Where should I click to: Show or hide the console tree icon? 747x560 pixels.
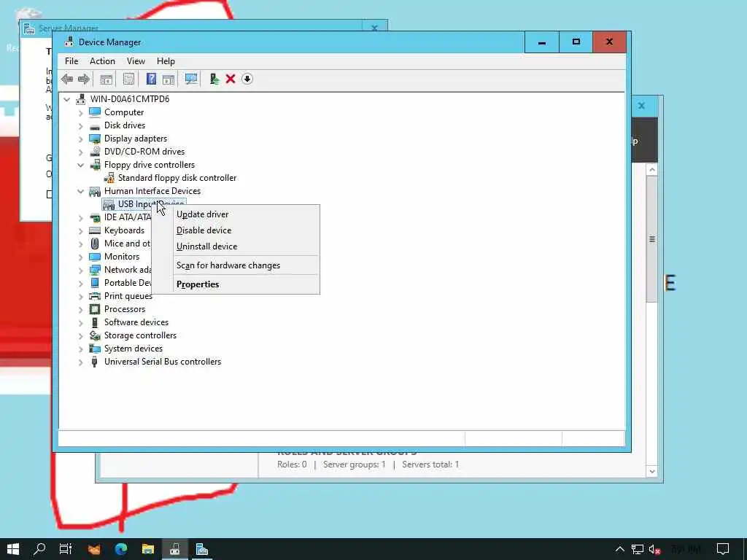pyautogui.click(x=107, y=79)
